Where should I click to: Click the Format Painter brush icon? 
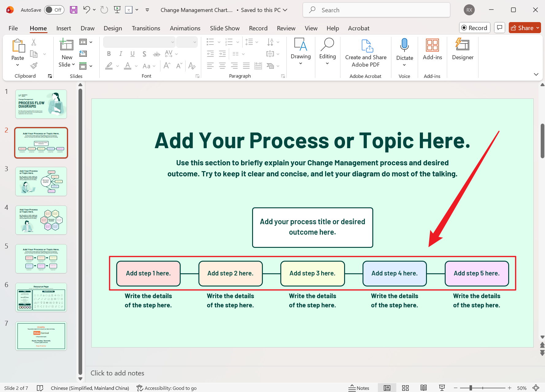coord(34,66)
